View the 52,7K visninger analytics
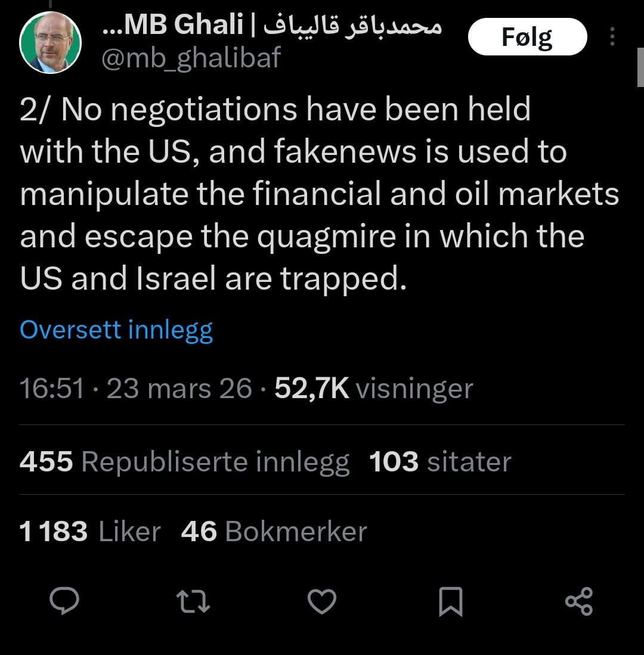Viewport: 644px width, 655px height. point(373,389)
